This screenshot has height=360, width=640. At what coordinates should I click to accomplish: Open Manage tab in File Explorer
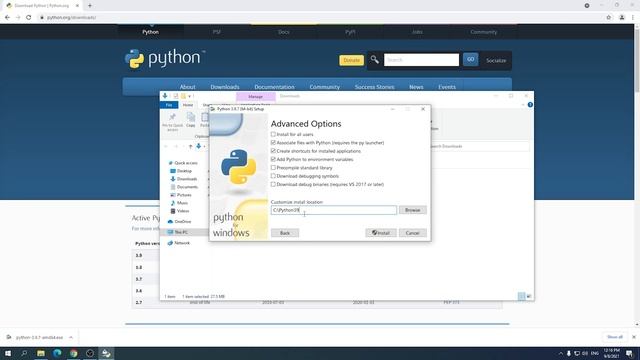point(256,97)
